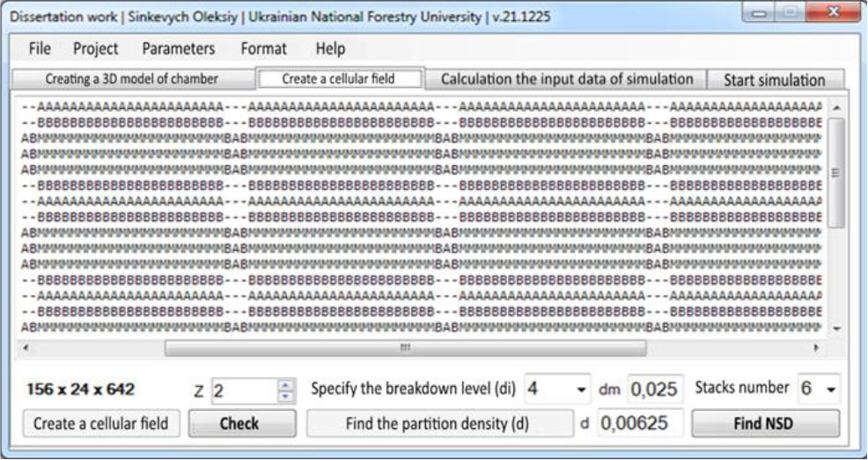This screenshot has width=868, height=460.
Task: Open the Help menu
Action: [330, 48]
